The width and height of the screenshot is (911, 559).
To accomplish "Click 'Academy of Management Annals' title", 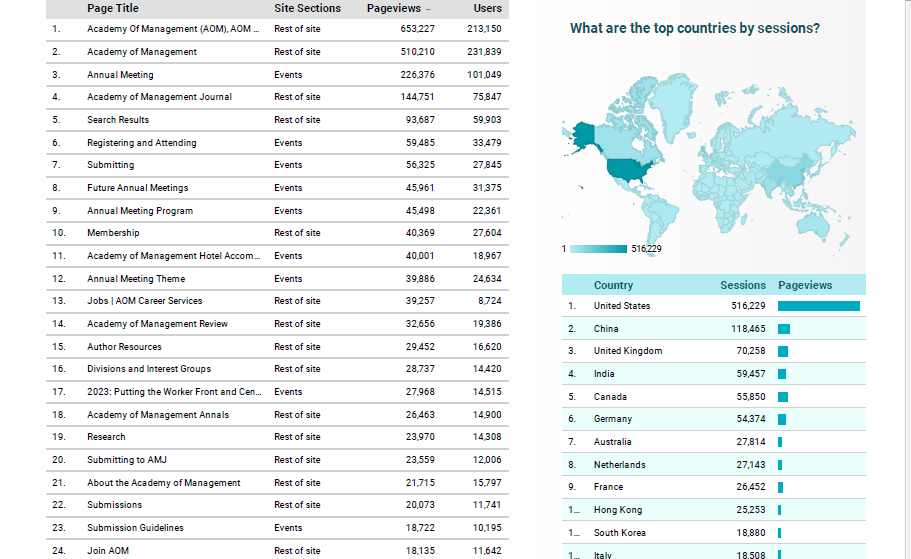I will pos(158,415).
